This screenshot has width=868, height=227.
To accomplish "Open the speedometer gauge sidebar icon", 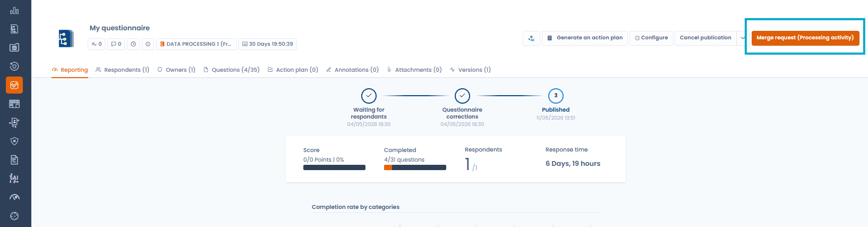I will [x=14, y=197].
